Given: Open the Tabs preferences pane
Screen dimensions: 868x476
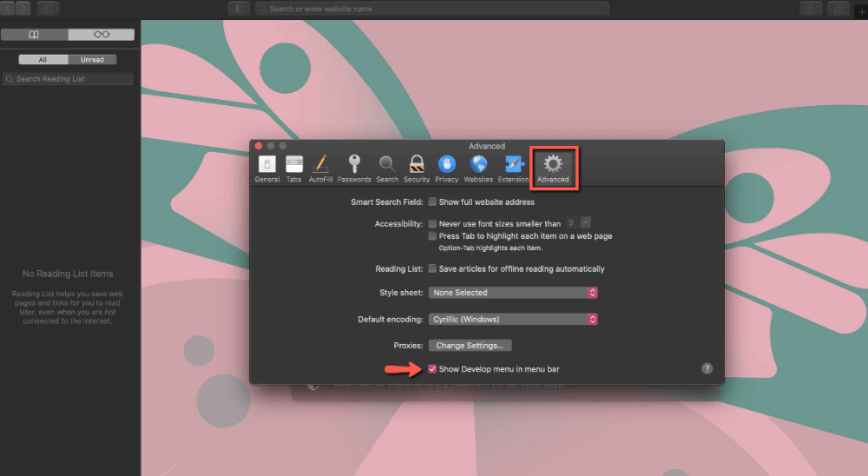Looking at the screenshot, I should pos(294,169).
